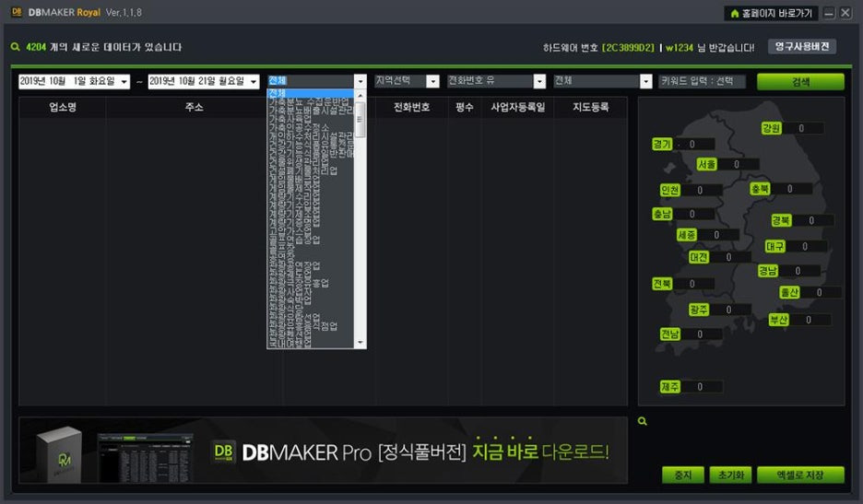Open the end date picker dropdown arrow
This screenshot has height=504, width=863.
[x=254, y=82]
